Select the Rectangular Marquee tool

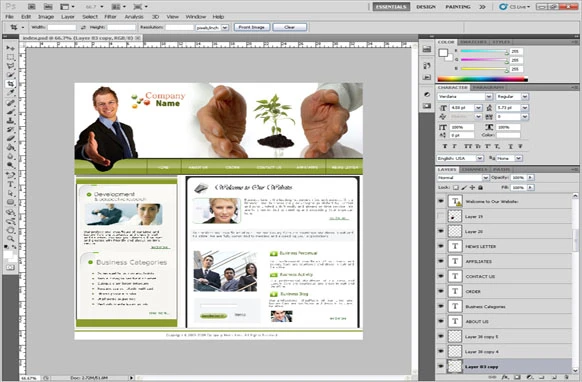(x=10, y=57)
